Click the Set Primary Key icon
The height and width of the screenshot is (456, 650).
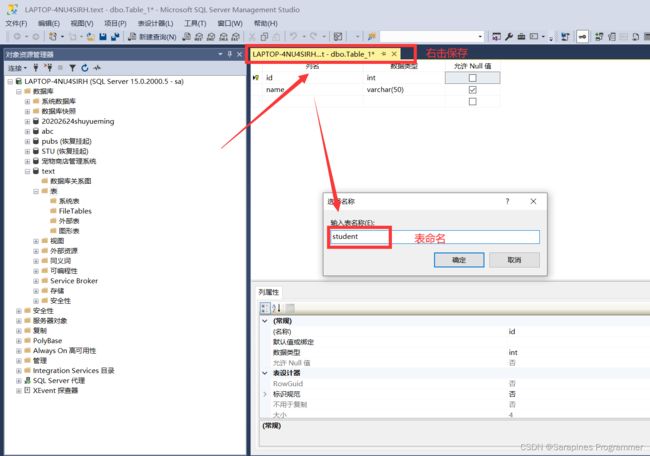click(582, 37)
